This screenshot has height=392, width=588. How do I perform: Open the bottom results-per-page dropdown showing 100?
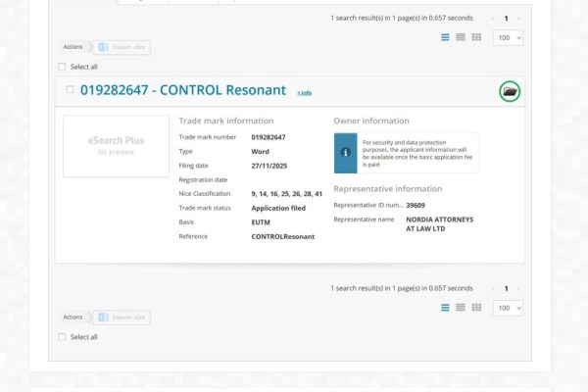coord(508,308)
